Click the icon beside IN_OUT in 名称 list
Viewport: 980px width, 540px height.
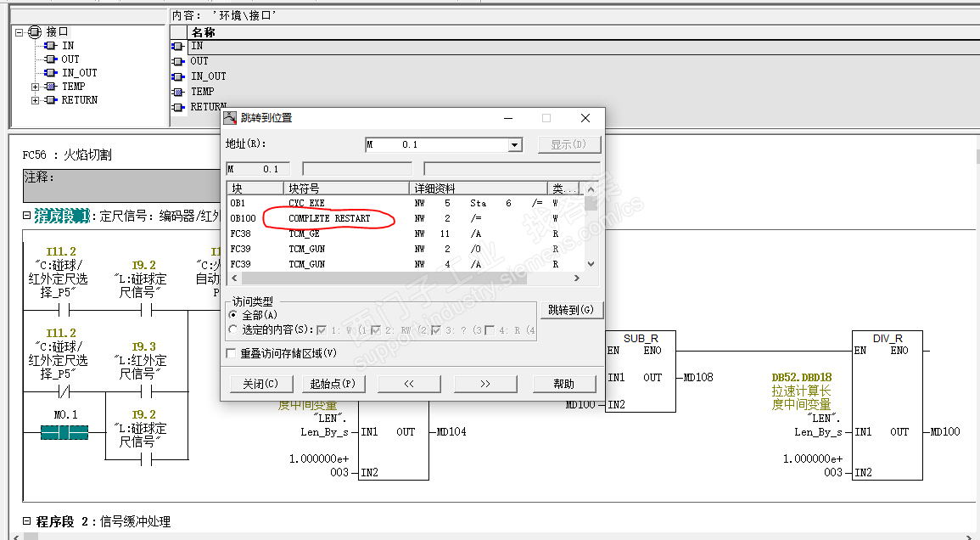coord(178,76)
